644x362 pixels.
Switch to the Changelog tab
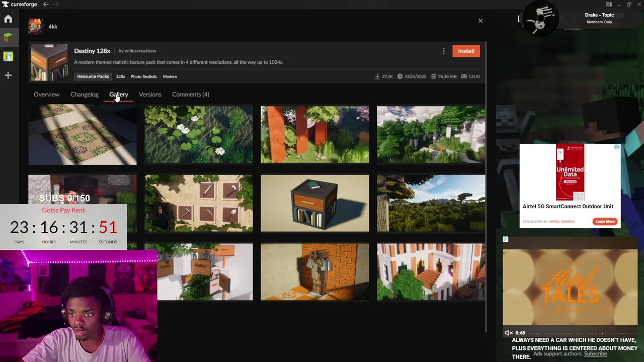(85, 95)
